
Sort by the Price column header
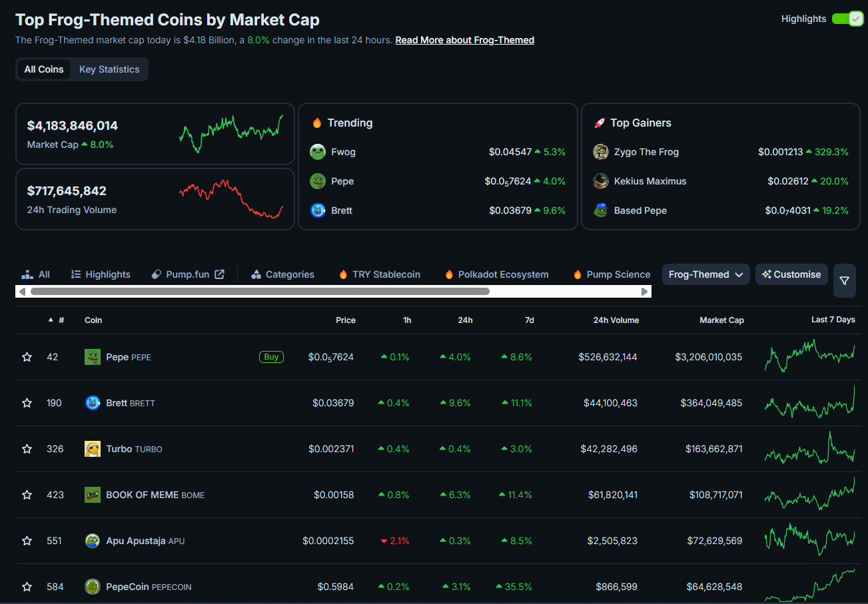coord(346,320)
